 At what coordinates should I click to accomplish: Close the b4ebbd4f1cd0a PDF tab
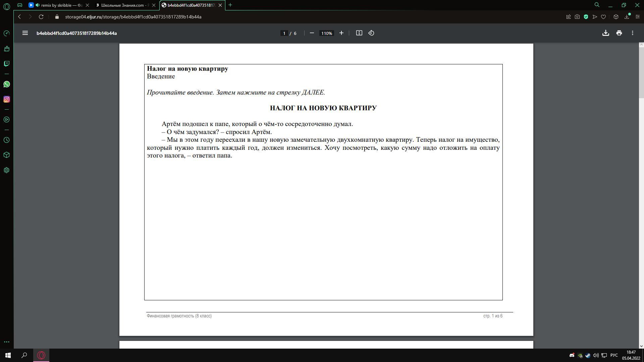click(x=220, y=5)
